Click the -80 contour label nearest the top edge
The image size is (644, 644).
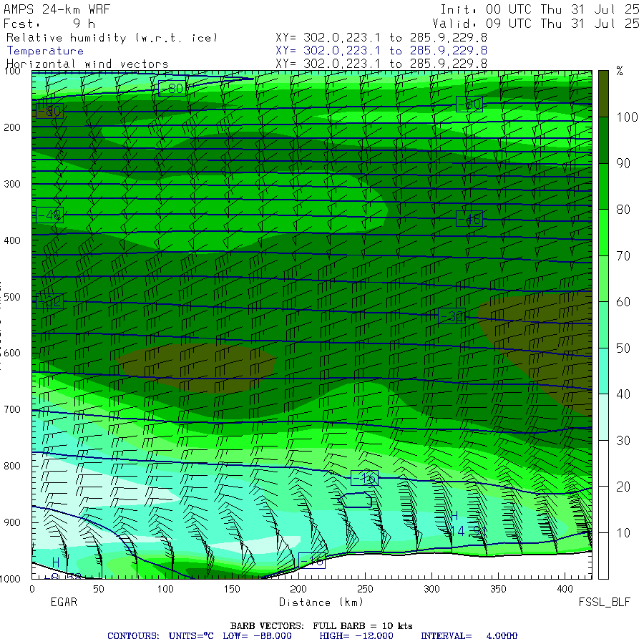tap(172, 88)
